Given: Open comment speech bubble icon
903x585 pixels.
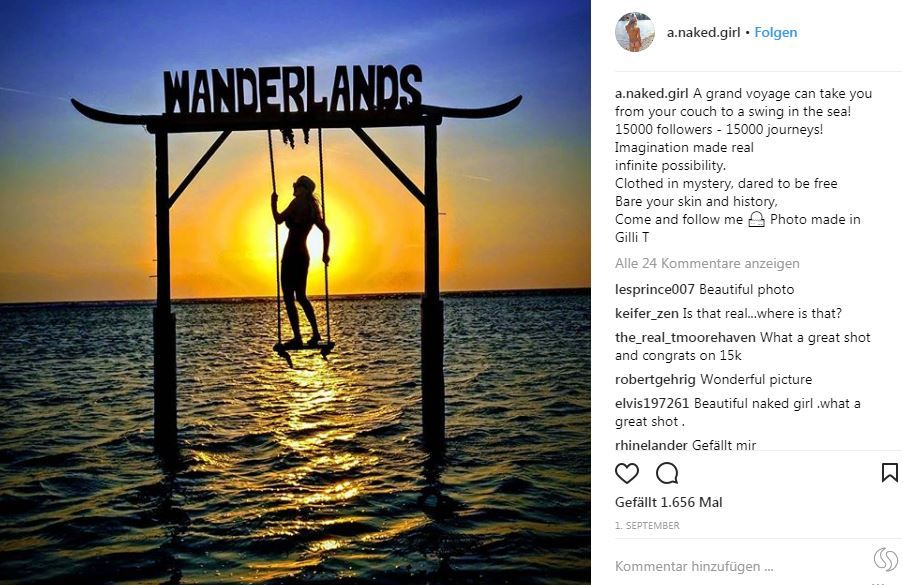Looking at the screenshot, I should pyautogui.click(x=667, y=473).
